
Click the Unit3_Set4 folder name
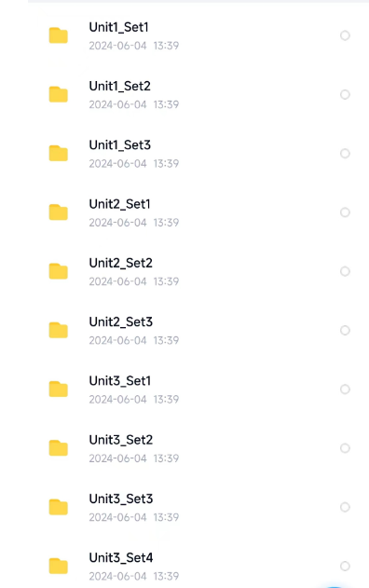coord(121,557)
